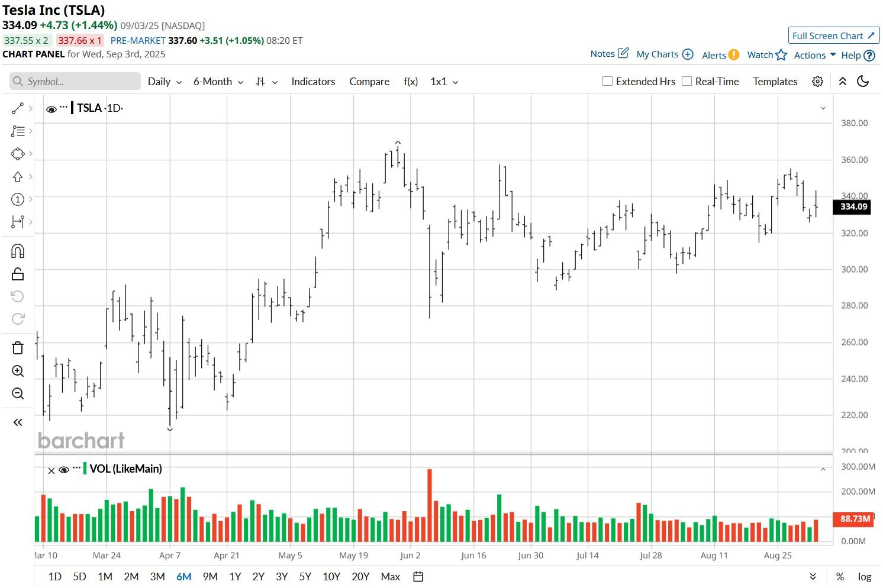
Task: Select the 6M range
Action: (184, 577)
